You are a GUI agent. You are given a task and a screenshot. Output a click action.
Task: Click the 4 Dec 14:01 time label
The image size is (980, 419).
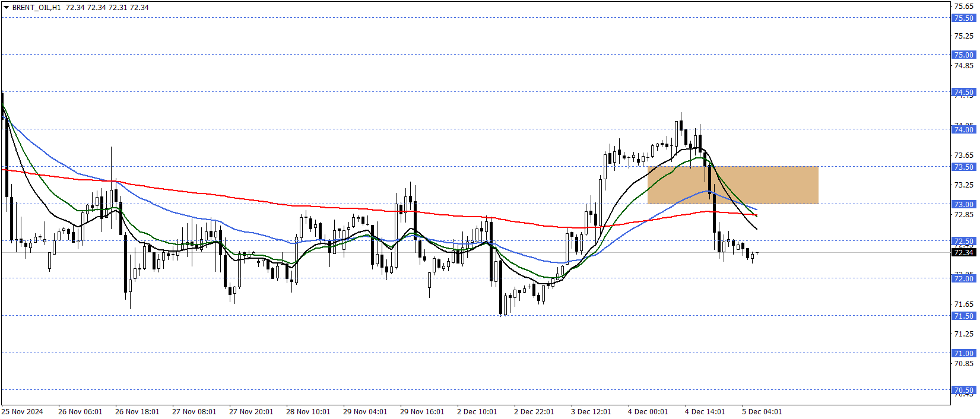[x=705, y=412]
